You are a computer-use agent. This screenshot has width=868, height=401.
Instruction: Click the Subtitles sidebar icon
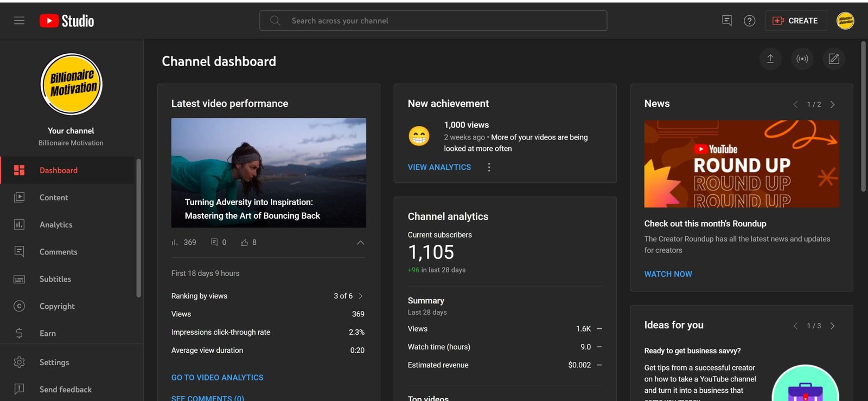[19, 279]
